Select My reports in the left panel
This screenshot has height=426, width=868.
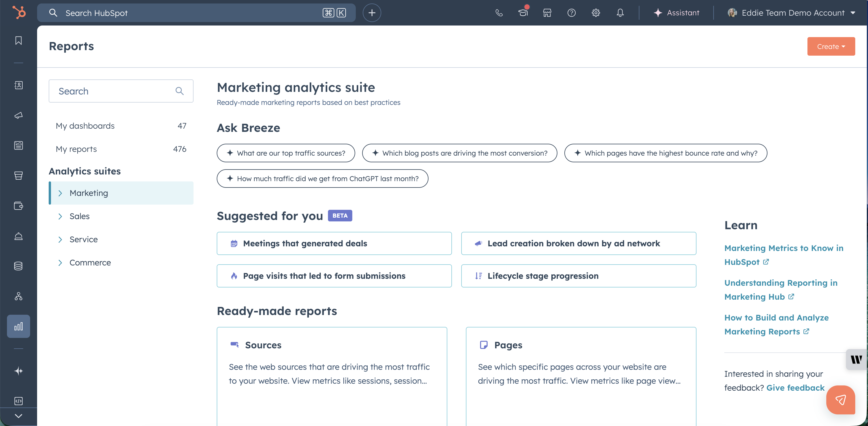click(x=76, y=149)
